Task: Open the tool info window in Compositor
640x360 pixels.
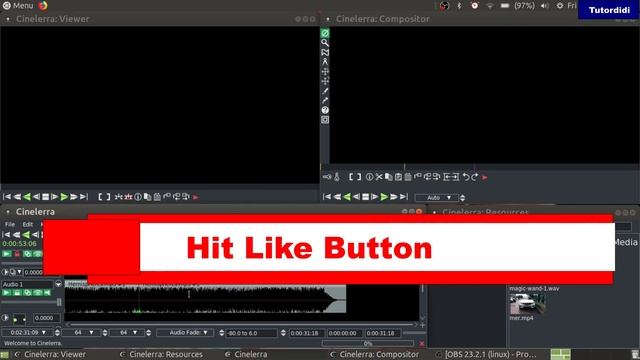Action: [x=325, y=110]
